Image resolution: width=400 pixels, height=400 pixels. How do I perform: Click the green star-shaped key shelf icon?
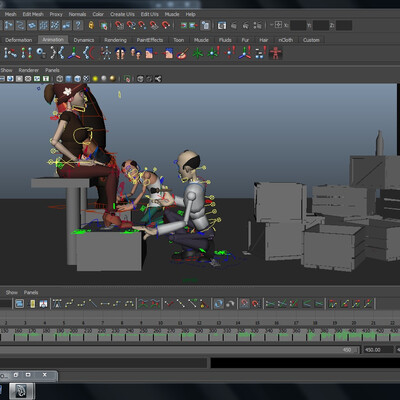(198, 53)
